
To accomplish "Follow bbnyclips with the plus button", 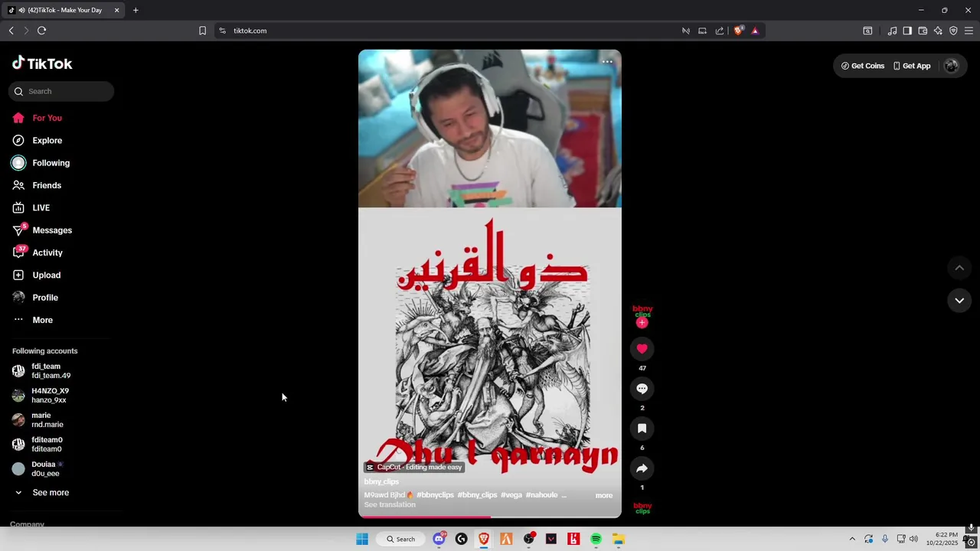I will [x=642, y=323].
